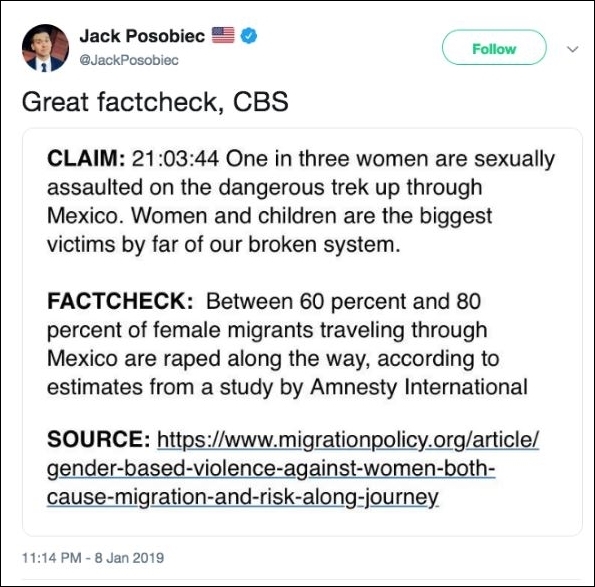Click the words Amnesty International
595x587 pixels.
(x=419, y=387)
